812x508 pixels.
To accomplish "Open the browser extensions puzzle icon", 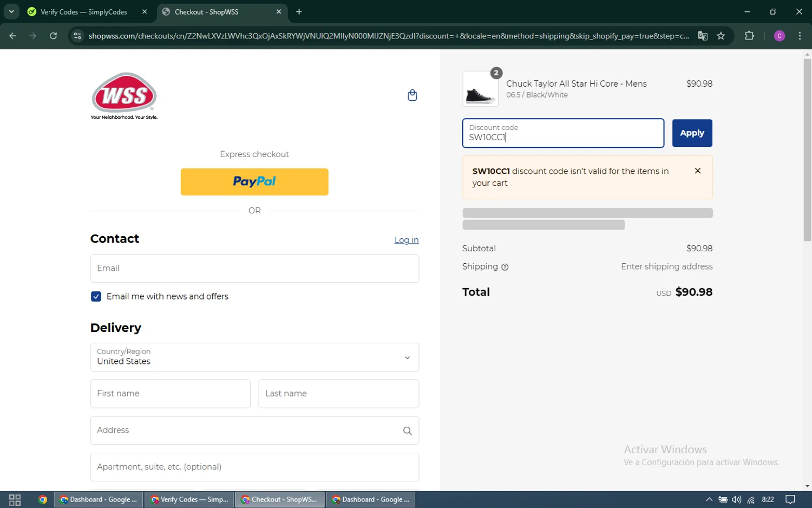I will pyautogui.click(x=749, y=36).
